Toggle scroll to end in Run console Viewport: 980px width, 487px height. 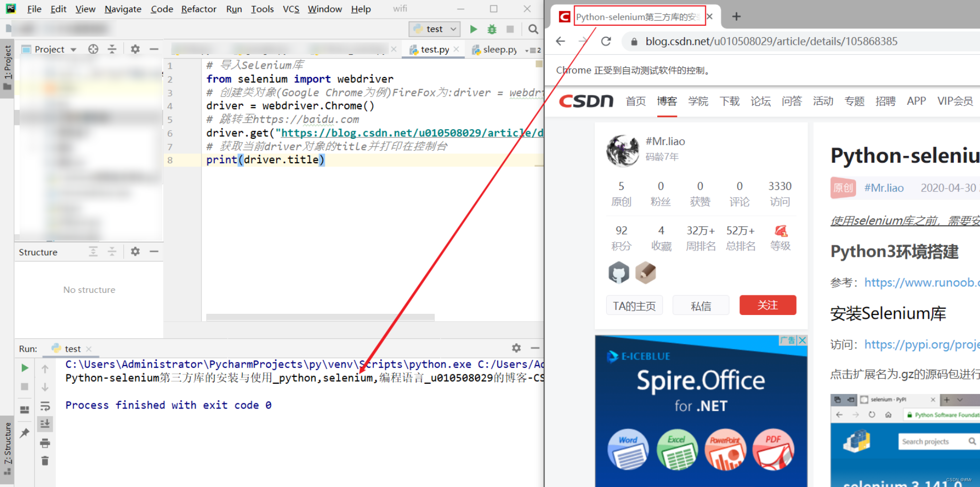[45, 424]
